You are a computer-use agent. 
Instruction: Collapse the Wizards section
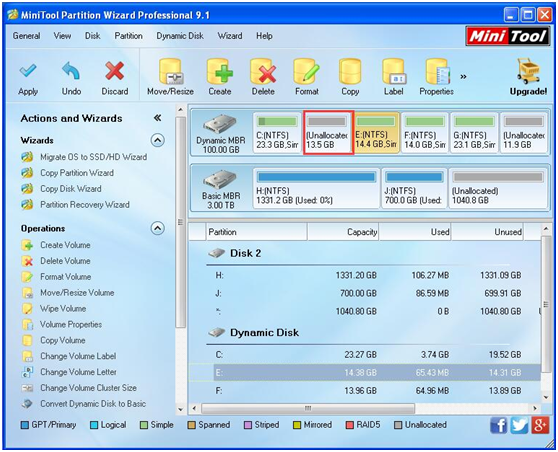coord(158,140)
